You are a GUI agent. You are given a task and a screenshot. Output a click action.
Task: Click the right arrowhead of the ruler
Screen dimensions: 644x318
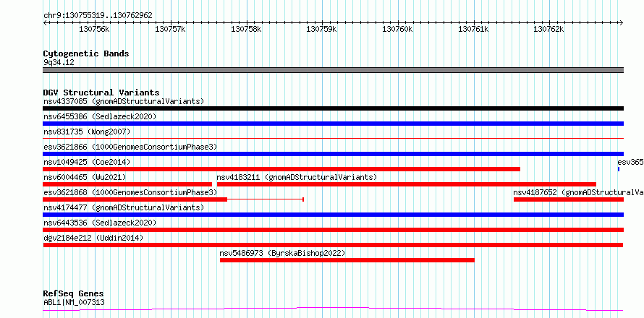(622, 22)
